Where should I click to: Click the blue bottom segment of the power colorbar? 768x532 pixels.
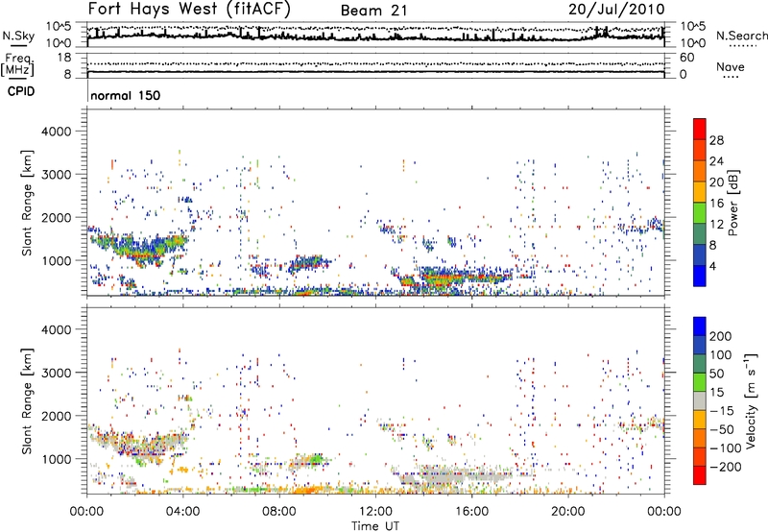click(700, 276)
